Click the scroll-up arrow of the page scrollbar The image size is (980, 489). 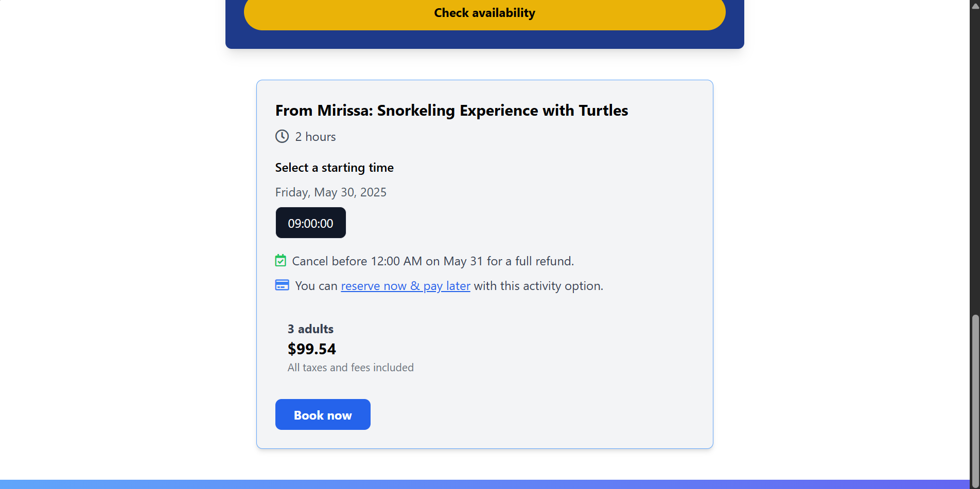point(975,5)
